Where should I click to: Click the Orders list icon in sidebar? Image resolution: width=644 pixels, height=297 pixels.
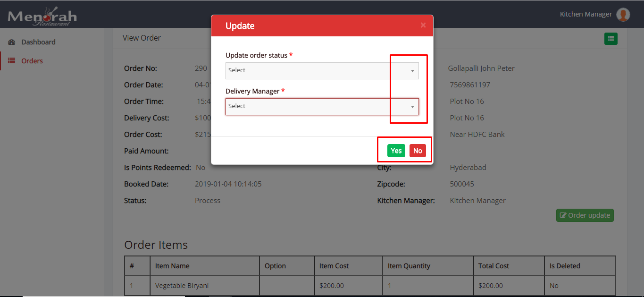[12, 61]
